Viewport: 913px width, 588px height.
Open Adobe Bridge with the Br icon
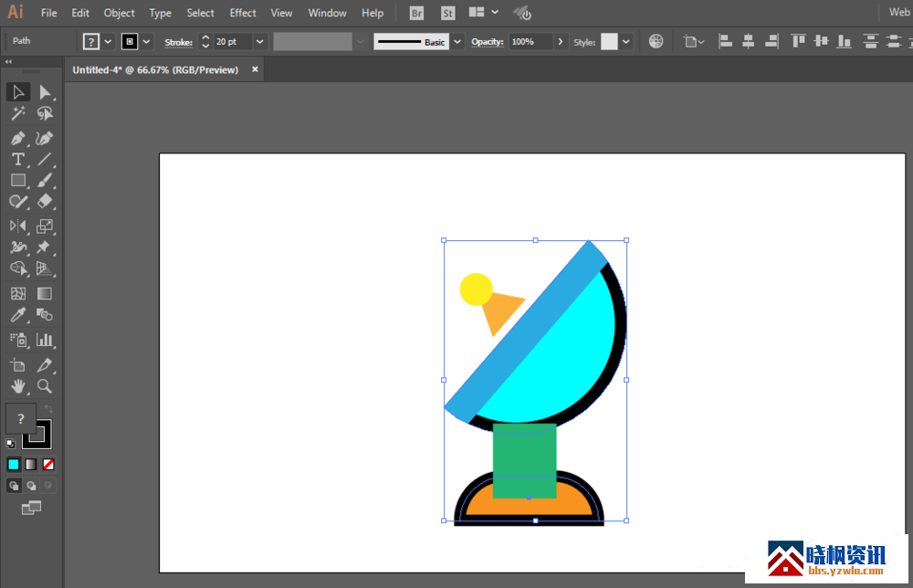416,13
